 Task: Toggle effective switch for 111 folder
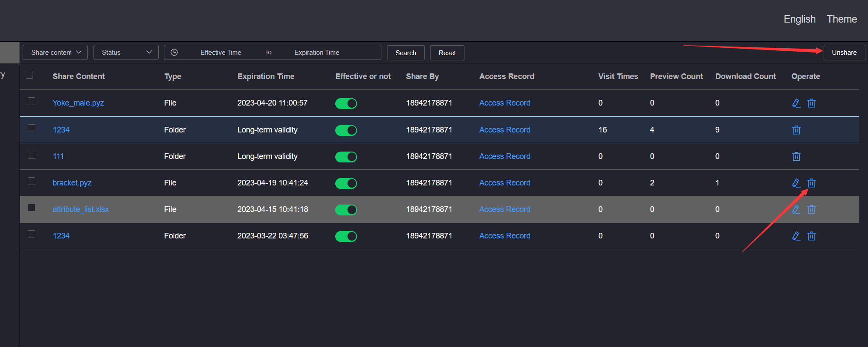coord(346,157)
